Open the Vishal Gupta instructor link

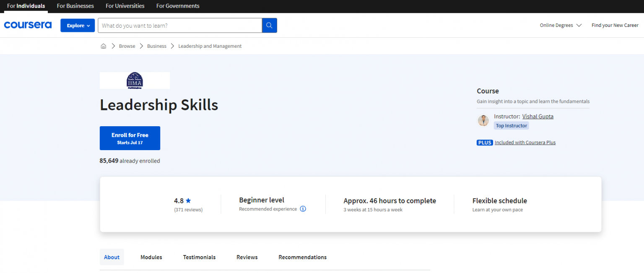point(538,117)
